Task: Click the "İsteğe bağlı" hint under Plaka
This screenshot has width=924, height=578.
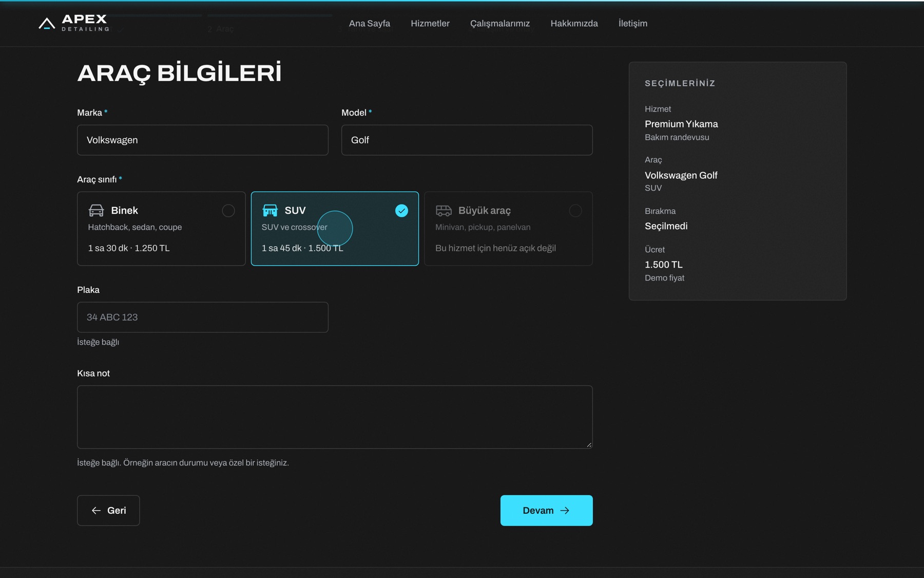Action: [98, 342]
